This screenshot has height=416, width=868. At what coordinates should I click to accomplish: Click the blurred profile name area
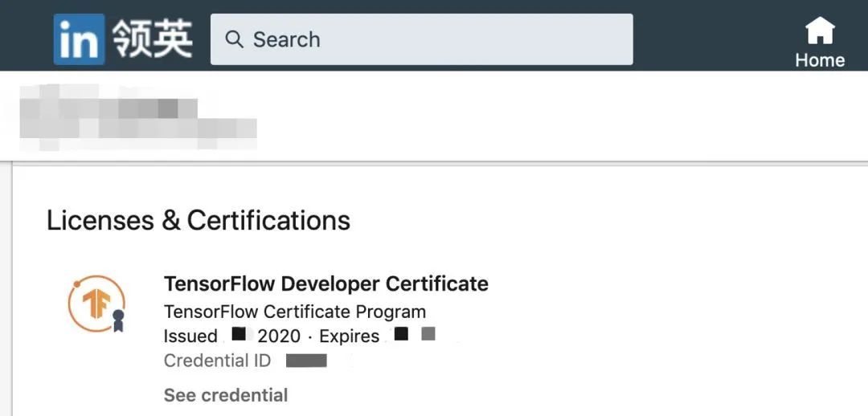[138, 117]
